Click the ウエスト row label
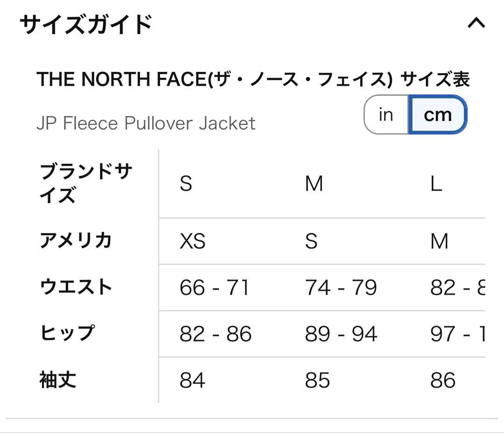 76,288
